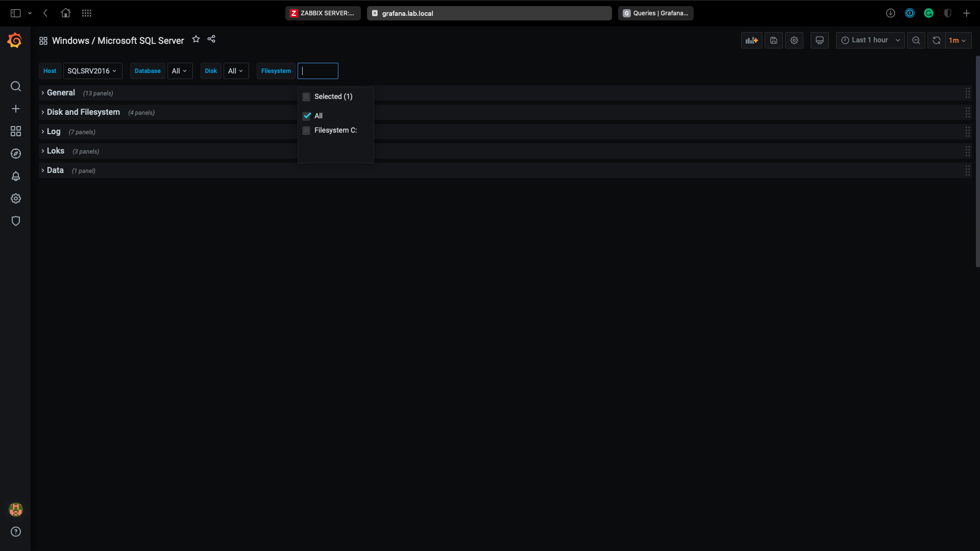The height and width of the screenshot is (551, 980).
Task: Uncheck the All filesystem option
Action: click(x=307, y=116)
